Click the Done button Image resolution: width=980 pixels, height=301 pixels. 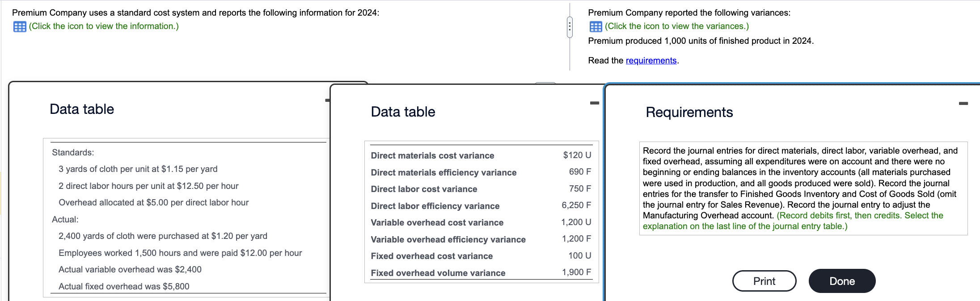[841, 281]
